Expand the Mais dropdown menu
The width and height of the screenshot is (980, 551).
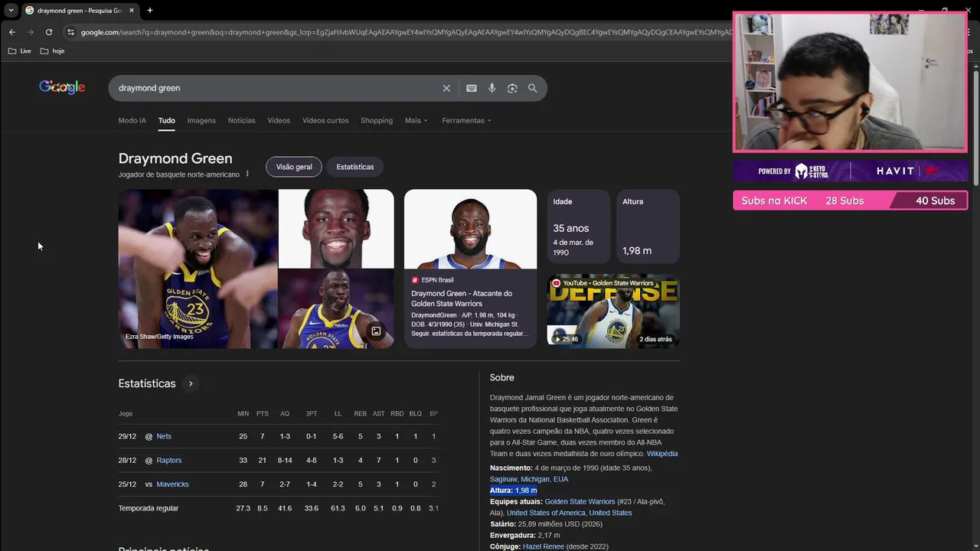[x=416, y=120]
